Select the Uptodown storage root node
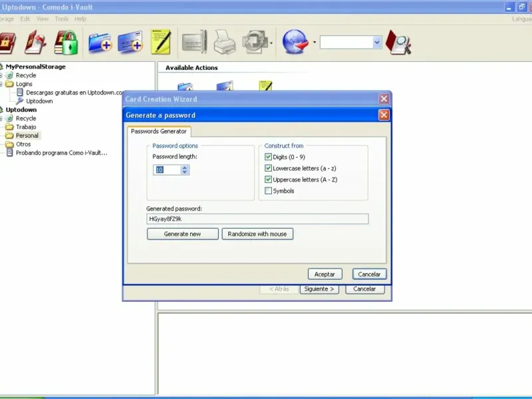532x399 pixels. (21, 110)
